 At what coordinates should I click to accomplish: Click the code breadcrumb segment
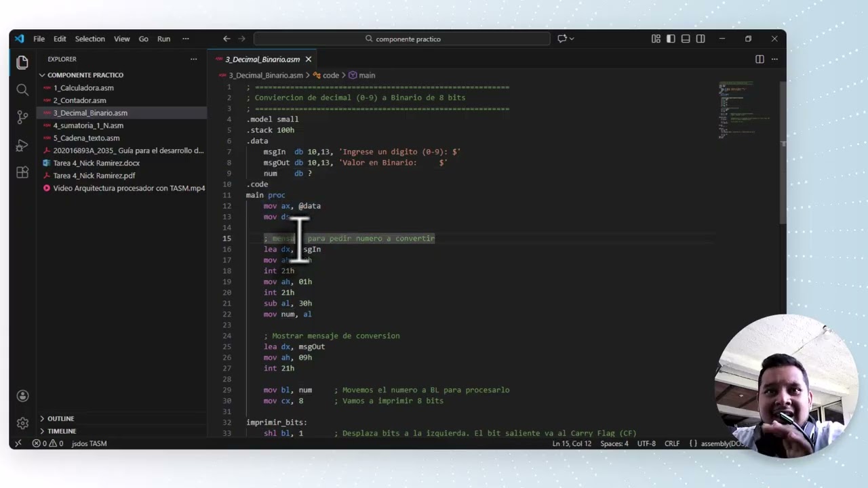(331, 75)
